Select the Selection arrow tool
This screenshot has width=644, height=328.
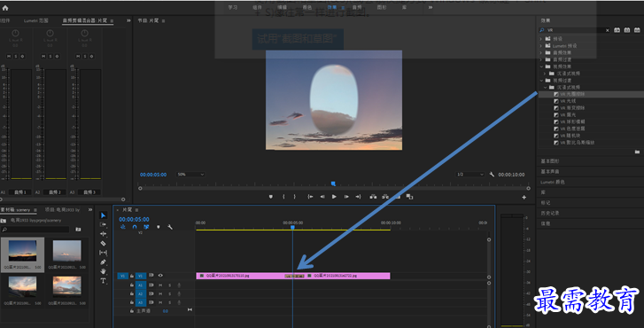tap(103, 215)
